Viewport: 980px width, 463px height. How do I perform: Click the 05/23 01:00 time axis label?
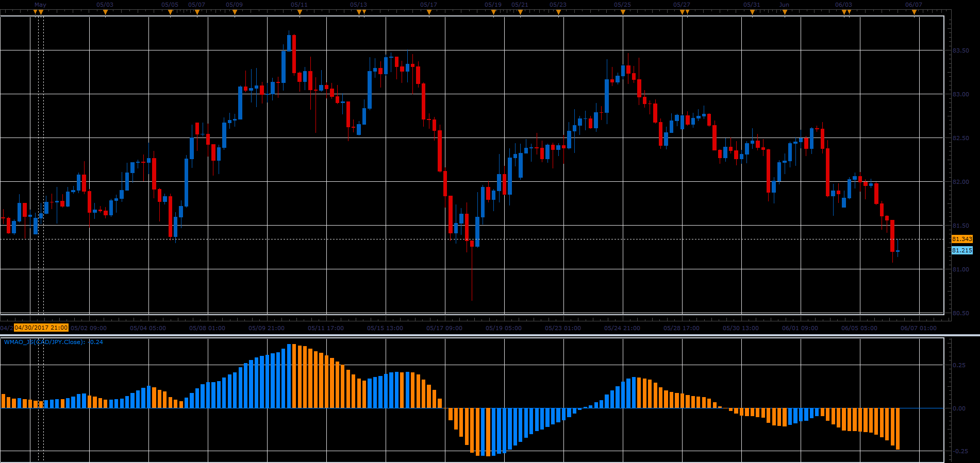tap(563, 328)
